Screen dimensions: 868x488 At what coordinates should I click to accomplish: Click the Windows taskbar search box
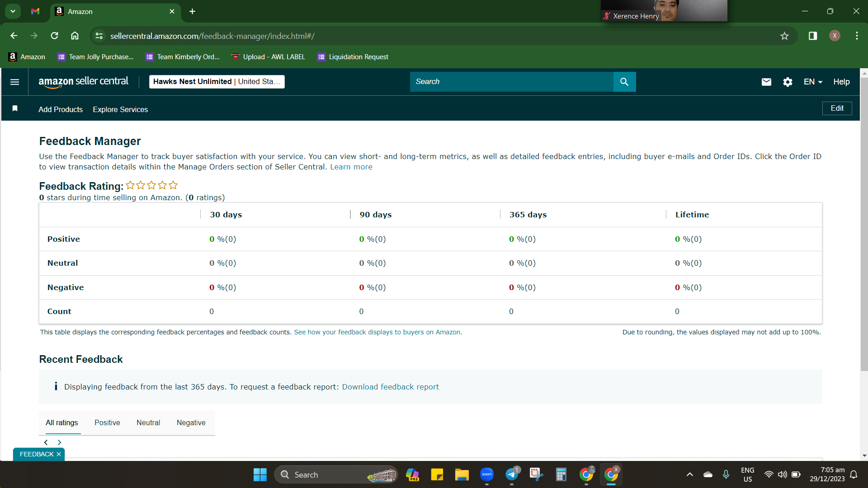pyautogui.click(x=336, y=475)
